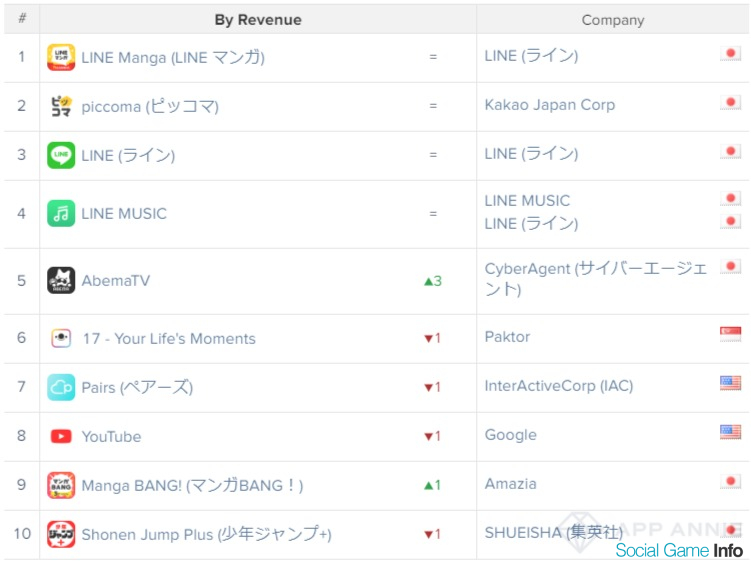Click the AbemaTV up 3 rank indicator
This screenshot has height=563, width=751.
point(432,281)
